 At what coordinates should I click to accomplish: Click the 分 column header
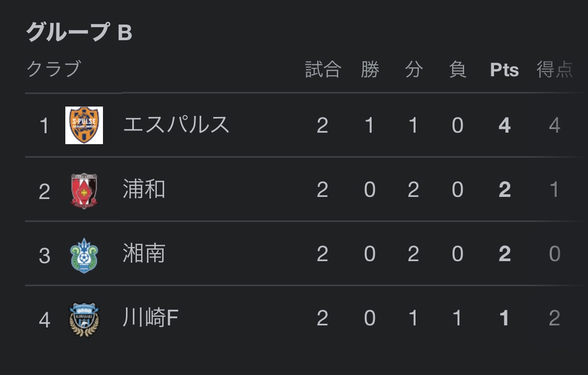click(413, 69)
